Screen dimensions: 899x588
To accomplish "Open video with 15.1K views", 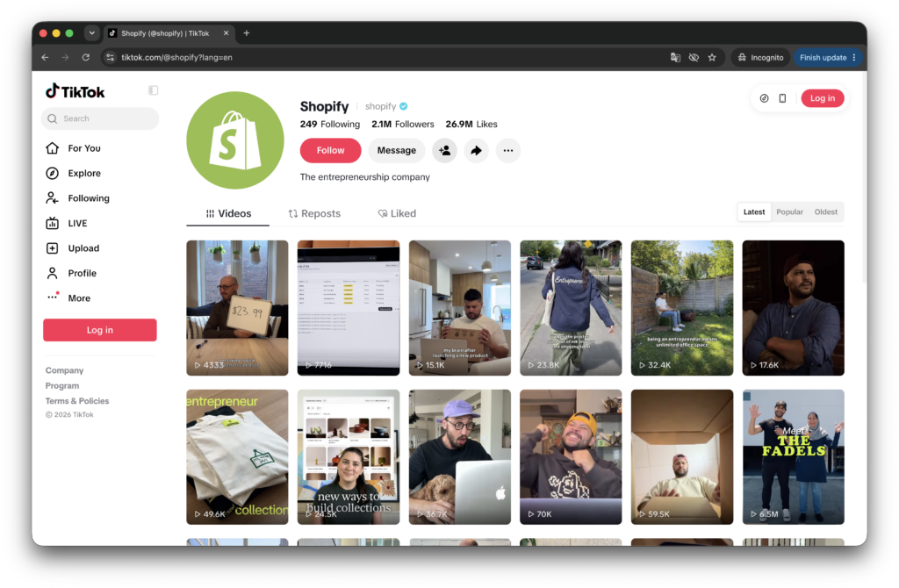I will click(459, 308).
